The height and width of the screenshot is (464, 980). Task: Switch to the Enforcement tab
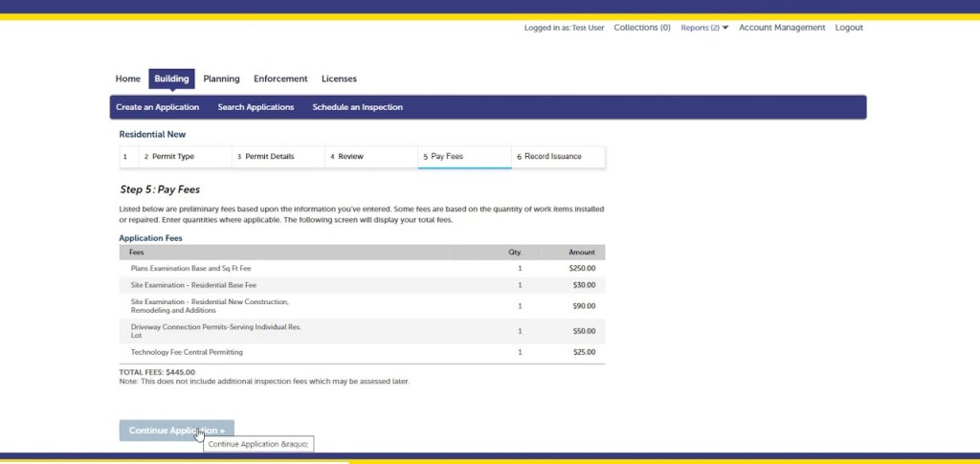pyautogui.click(x=280, y=78)
